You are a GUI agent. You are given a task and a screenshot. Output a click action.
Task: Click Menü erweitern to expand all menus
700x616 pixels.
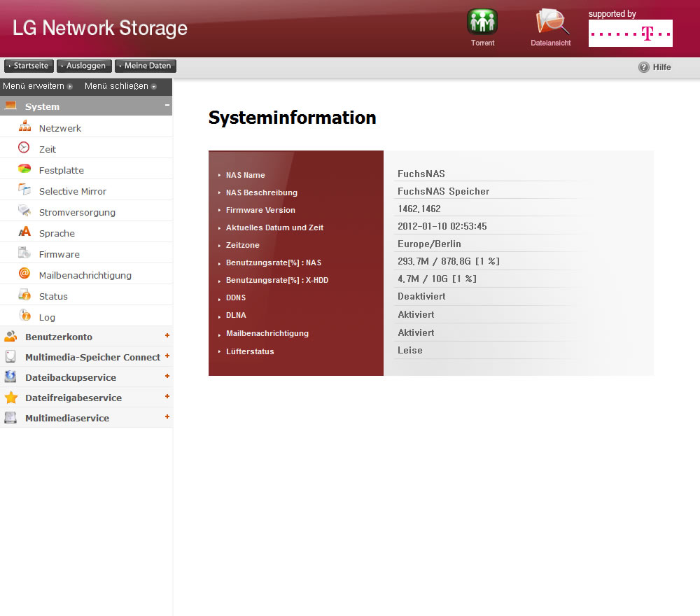pos(37,86)
